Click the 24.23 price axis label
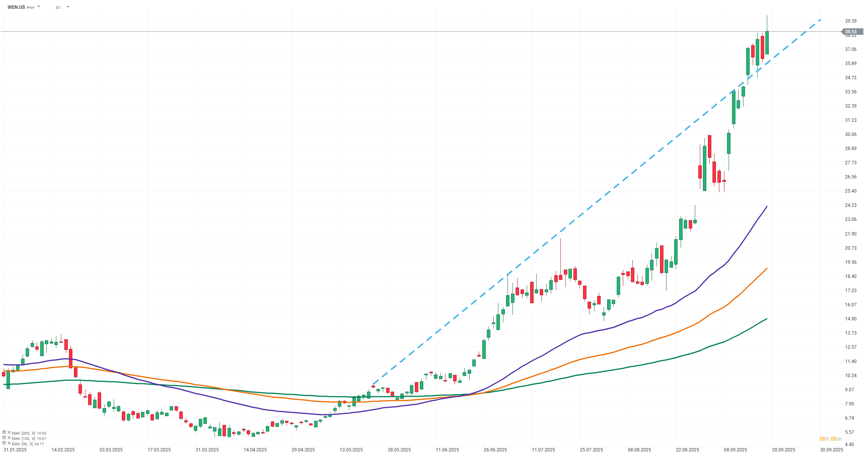Viewport: 868px width, 456px height. pos(850,205)
